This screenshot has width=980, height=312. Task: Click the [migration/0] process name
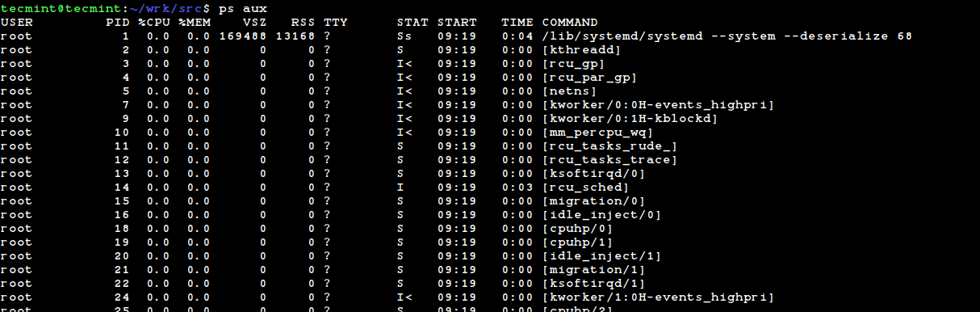pyautogui.click(x=593, y=201)
